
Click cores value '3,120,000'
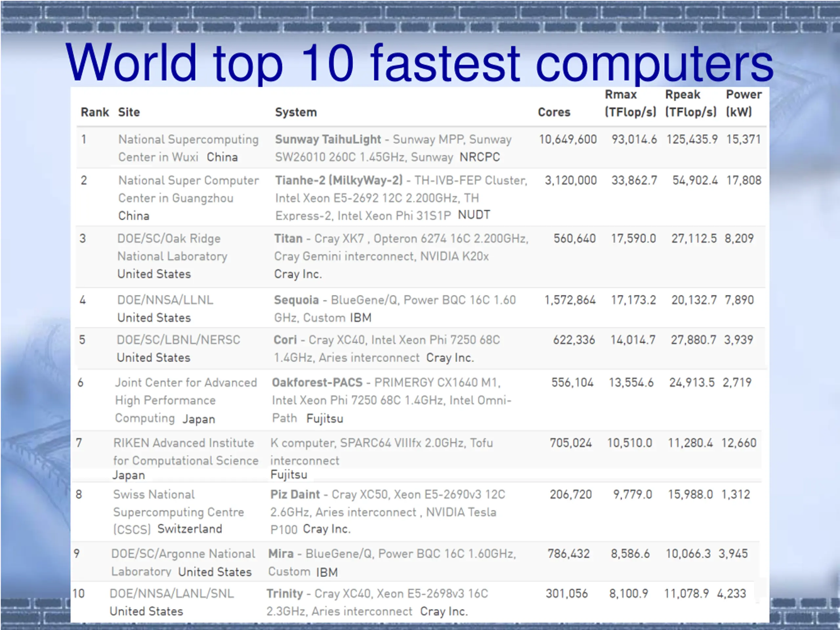pos(571,180)
